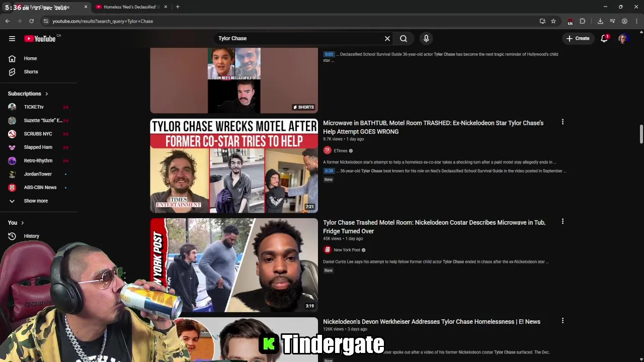View site information icon in address bar

[46, 21]
